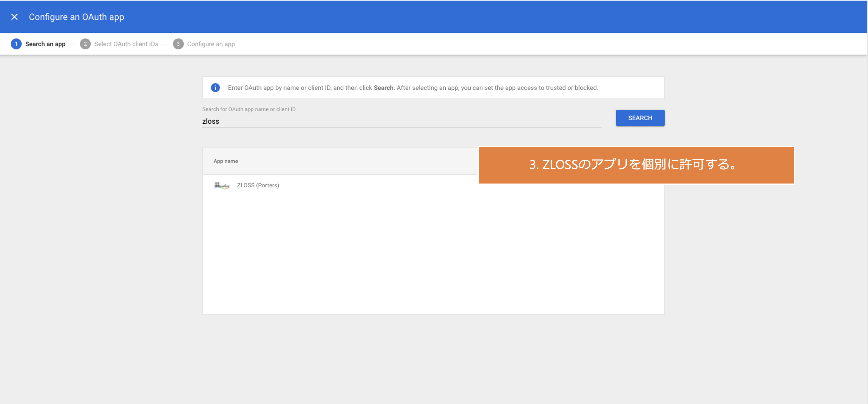Click the info text about entering OAuth app
Image resolution: width=868 pixels, height=404 pixels.
click(413, 88)
